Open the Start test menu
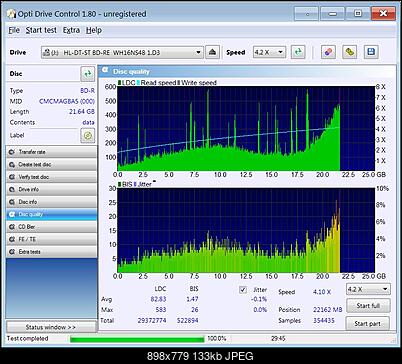Viewport: 402px width, 364px height. [x=41, y=30]
